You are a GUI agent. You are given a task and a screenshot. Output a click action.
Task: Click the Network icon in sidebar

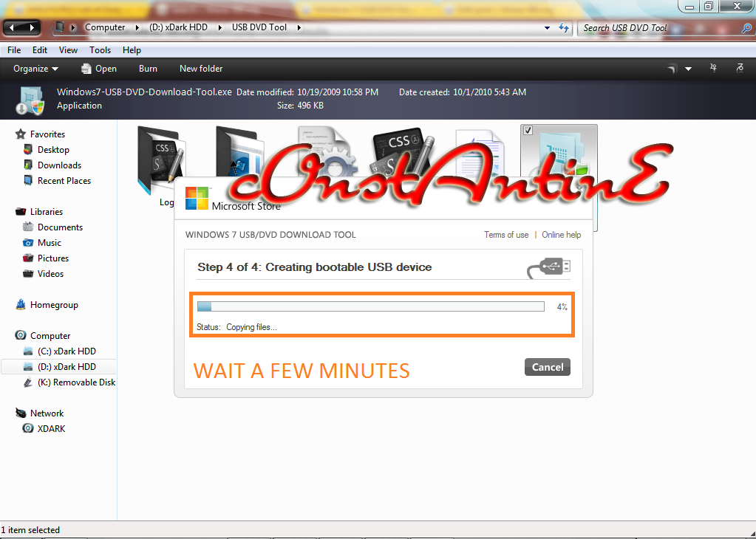point(20,413)
